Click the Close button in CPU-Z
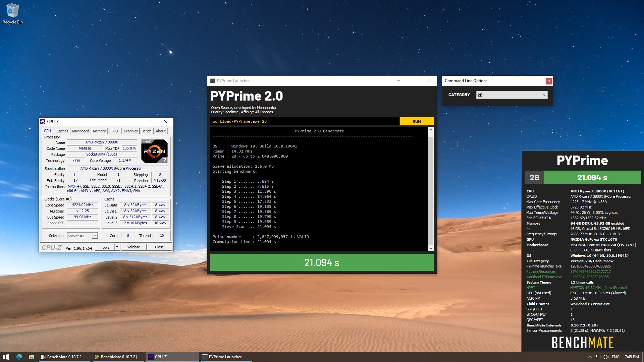Screen dimensions: 644x362 [x=159, y=247]
